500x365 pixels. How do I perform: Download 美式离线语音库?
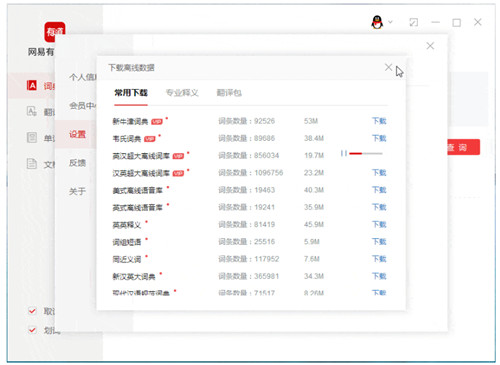[379, 190]
